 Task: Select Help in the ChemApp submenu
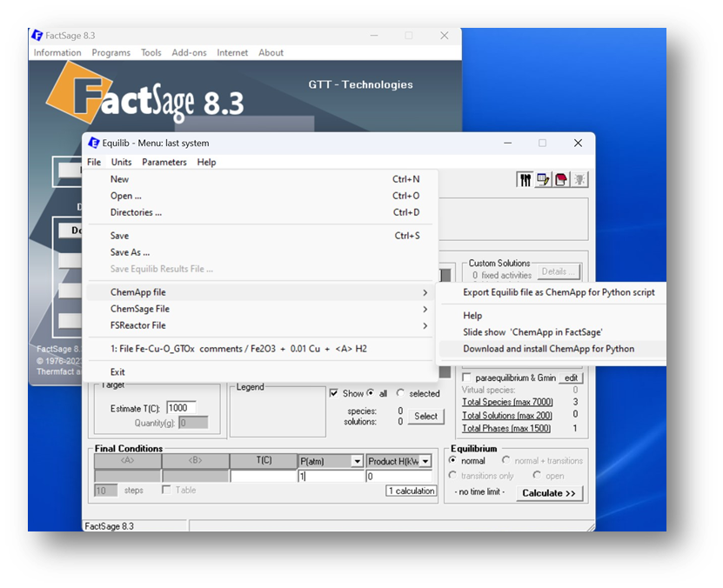(x=552, y=316)
